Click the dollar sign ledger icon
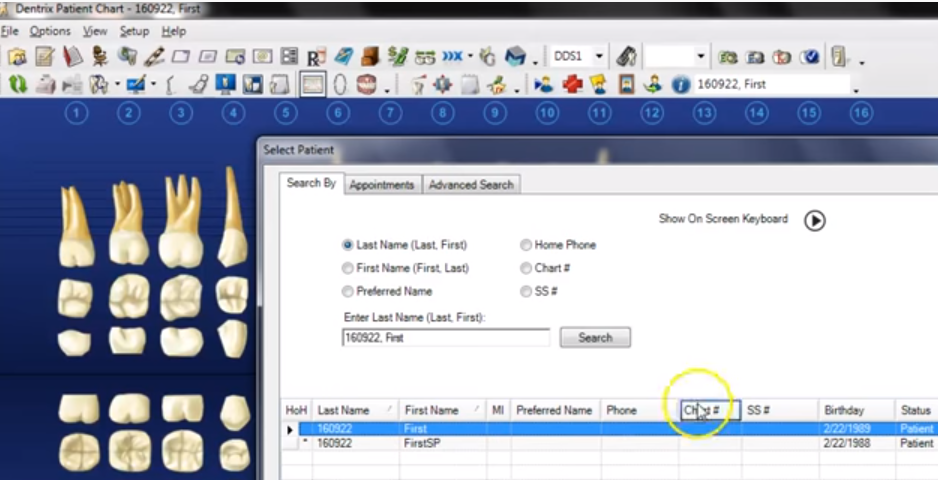Image resolution: width=938 pixels, height=480 pixels. (398, 57)
